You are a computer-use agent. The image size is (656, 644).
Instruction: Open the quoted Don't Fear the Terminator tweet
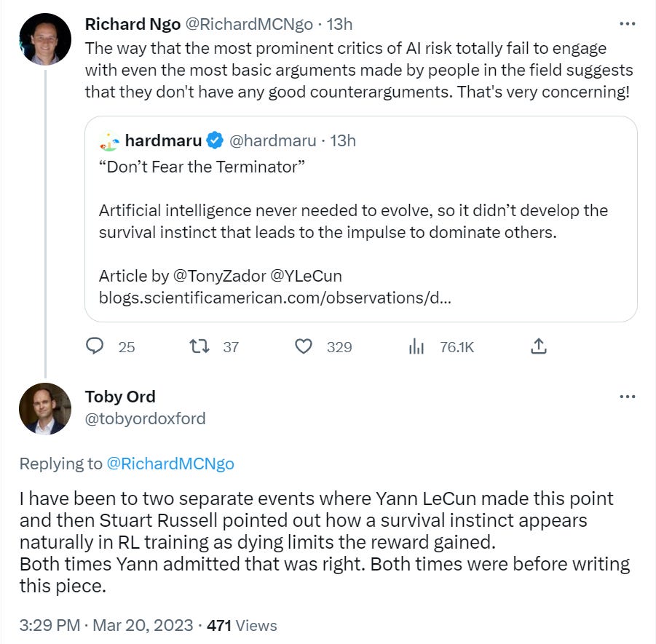(x=360, y=218)
